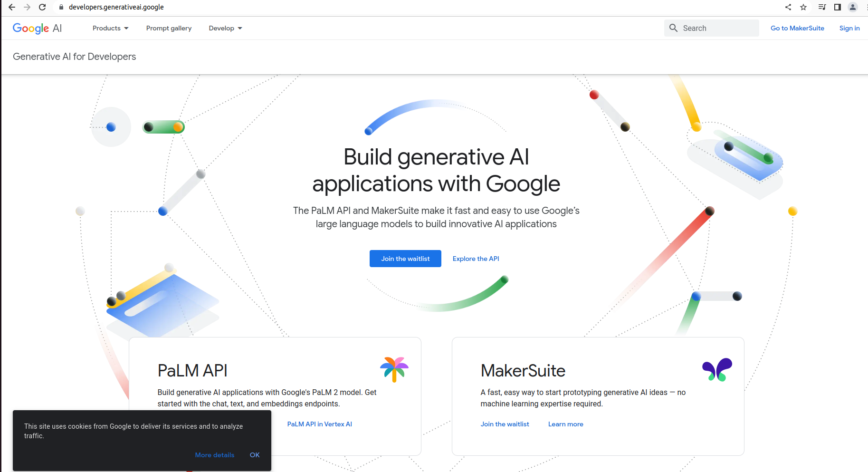Expand the Develop menu
The height and width of the screenshot is (472, 868).
225,28
